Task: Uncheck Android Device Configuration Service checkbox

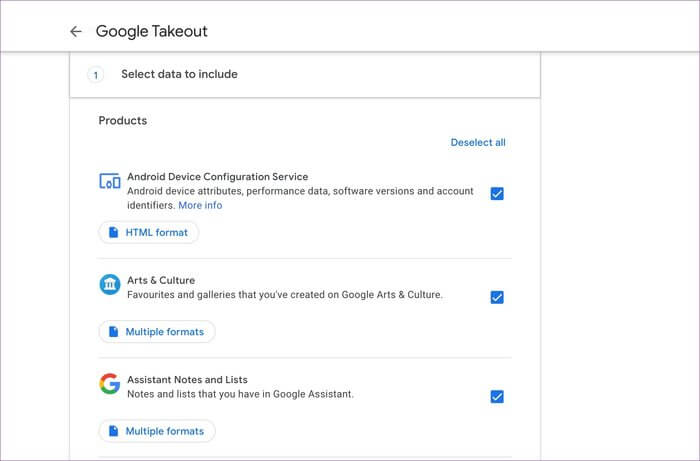Action: tap(497, 194)
